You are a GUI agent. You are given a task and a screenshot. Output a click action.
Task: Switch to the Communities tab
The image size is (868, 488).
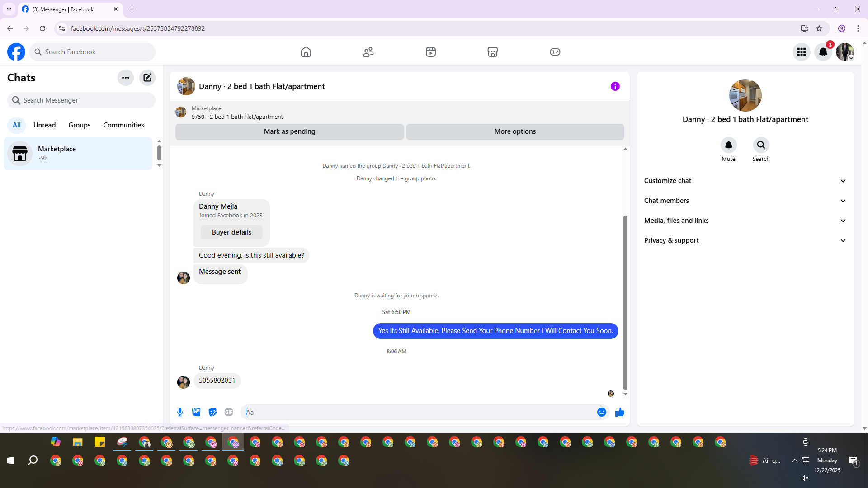(123, 125)
